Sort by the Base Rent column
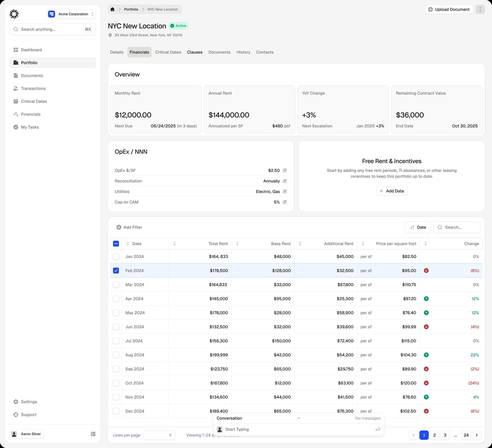 click(237, 244)
